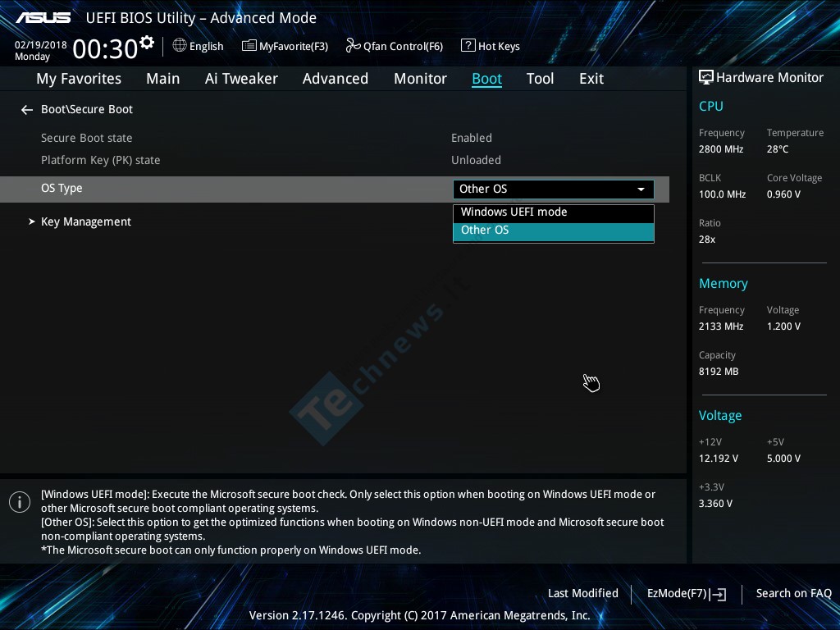
Task: Click the 12.192 V reading
Action: [719, 459]
